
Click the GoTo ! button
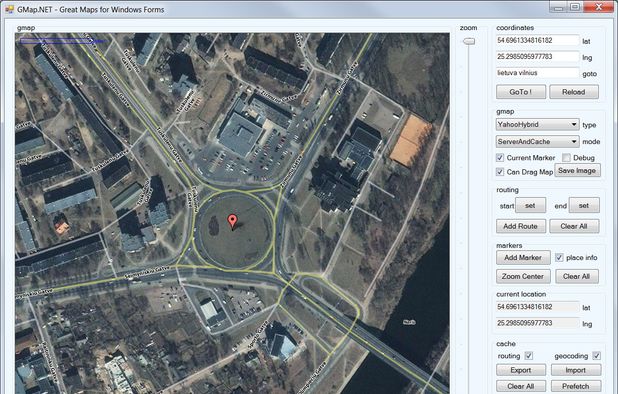(x=521, y=92)
